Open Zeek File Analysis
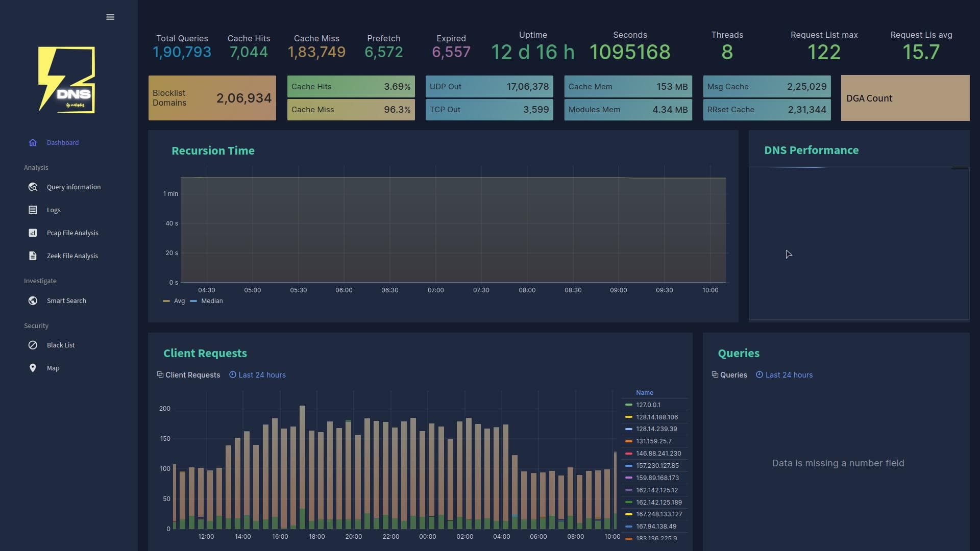The width and height of the screenshot is (980, 551). (72, 256)
